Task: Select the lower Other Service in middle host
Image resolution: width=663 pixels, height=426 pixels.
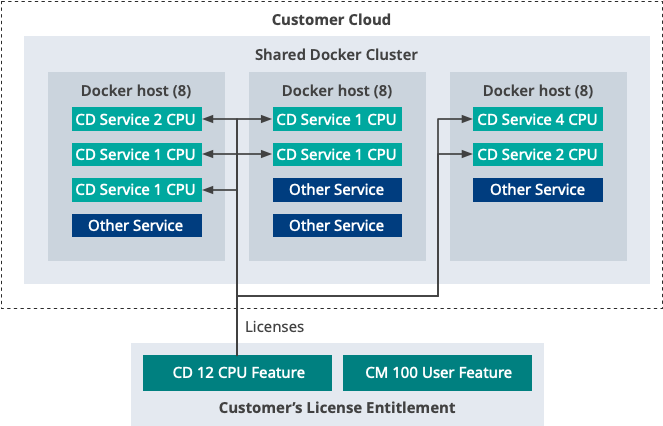Action: pyautogui.click(x=336, y=225)
